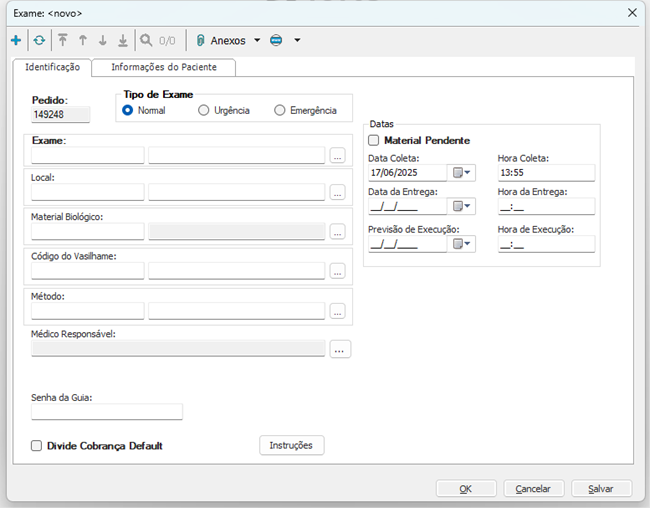Viewport: 650px width, 508px height.
Task: Click the Instruções button
Action: tap(291, 445)
